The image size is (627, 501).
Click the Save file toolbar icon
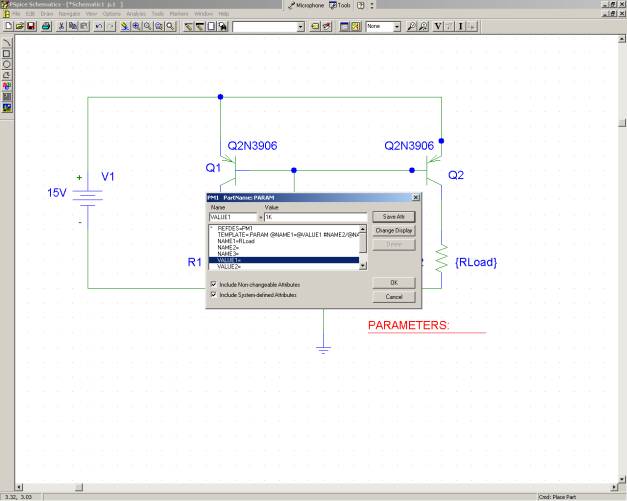[x=31, y=25]
